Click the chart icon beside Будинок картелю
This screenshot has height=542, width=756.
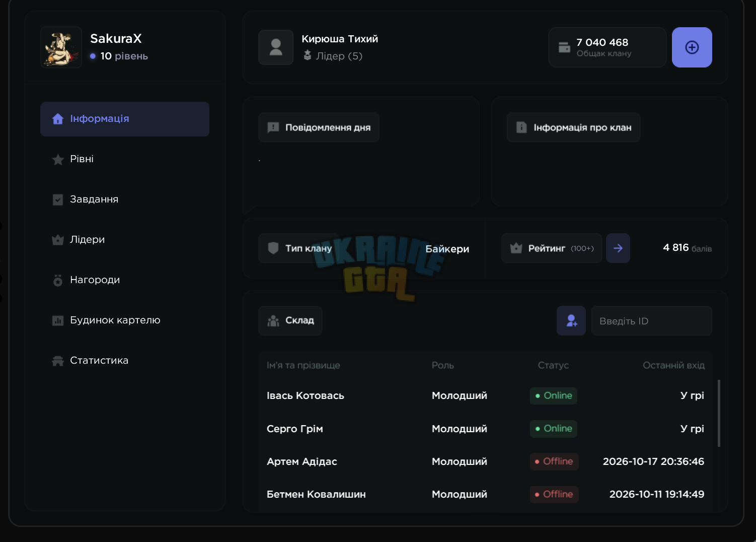coord(58,320)
